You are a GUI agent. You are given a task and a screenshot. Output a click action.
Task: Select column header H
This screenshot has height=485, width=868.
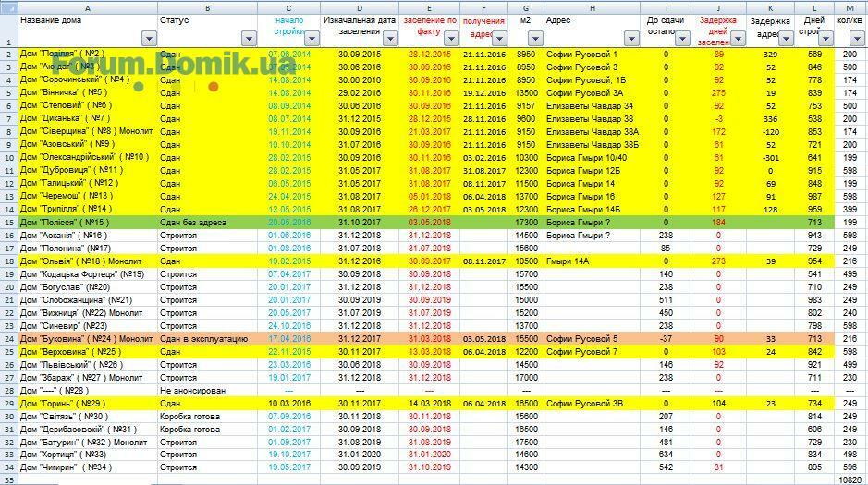[592, 7]
